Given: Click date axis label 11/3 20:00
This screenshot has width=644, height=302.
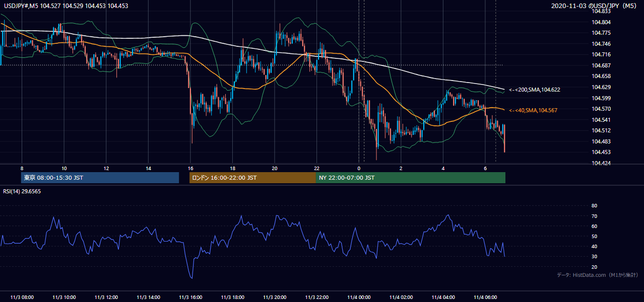Looking at the screenshot, I should pyautogui.click(x=274, y=297).
